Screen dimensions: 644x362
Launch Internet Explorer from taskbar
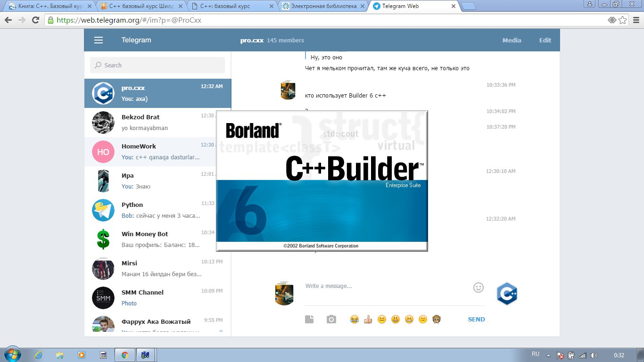click(39, 355)
